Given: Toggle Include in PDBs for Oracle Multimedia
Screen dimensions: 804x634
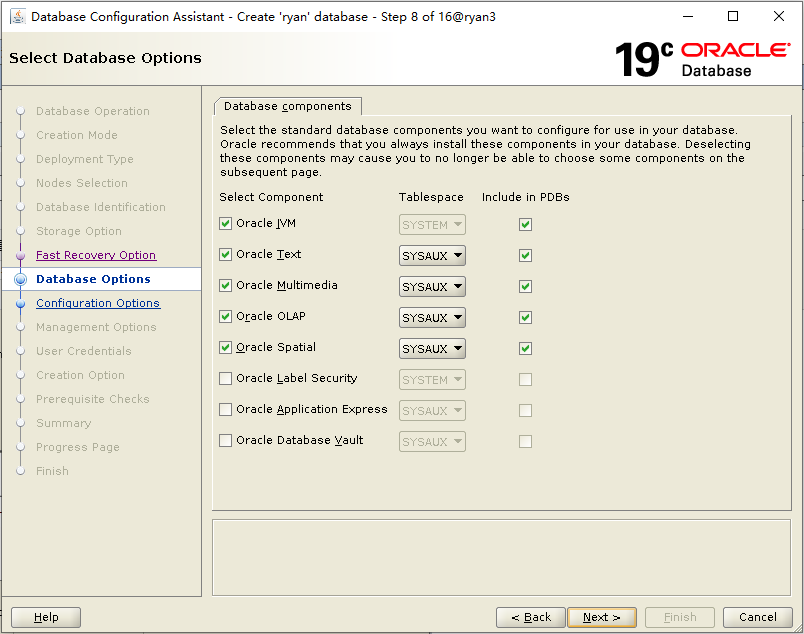Looking at the screenshot, I should (x=525, y=287).
